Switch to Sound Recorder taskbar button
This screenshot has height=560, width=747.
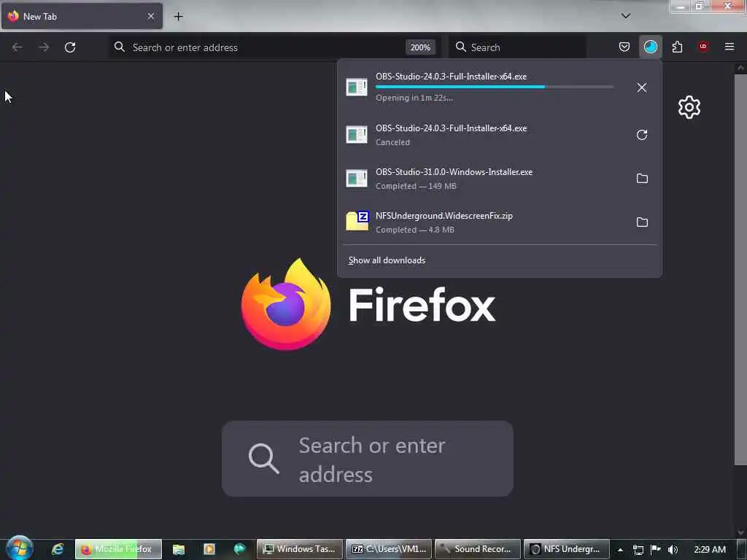(478, 549)
